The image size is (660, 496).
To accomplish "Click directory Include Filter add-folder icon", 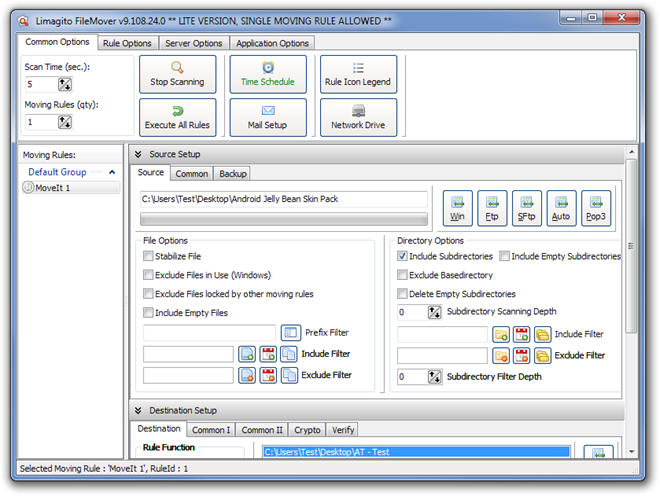I will point(501,335).
